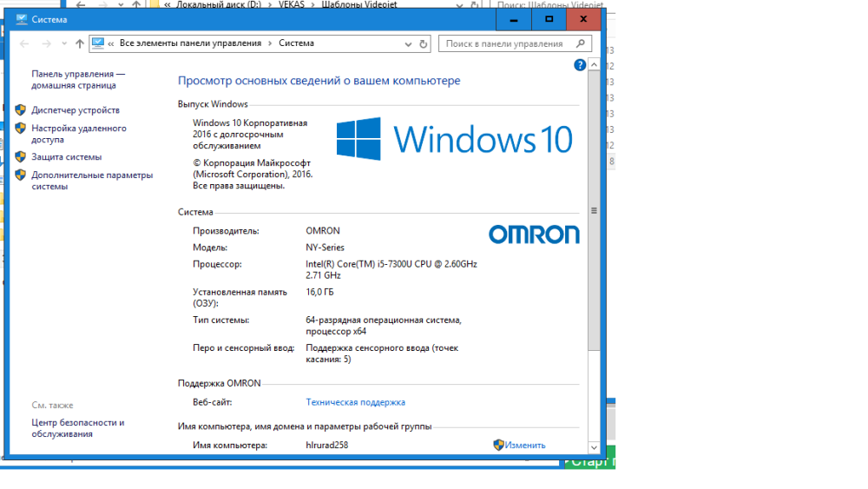Click the Windows 10 Корпоративная edition text
Image resolution: width=868 pixels, height=489 pixels.
click(250, 134)
